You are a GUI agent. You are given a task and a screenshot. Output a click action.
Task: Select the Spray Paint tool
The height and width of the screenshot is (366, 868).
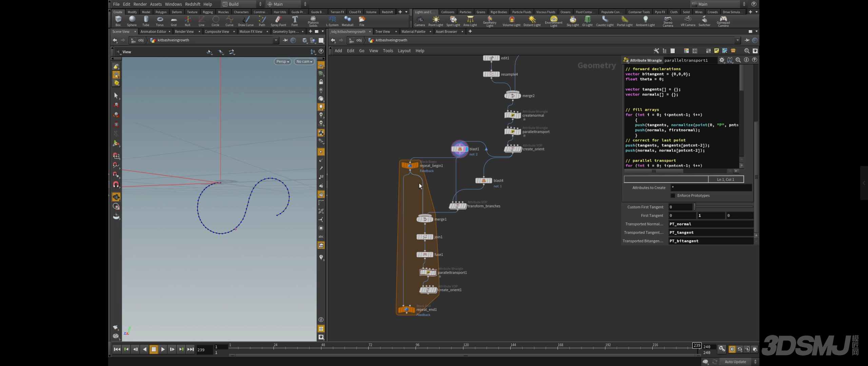pos(278,21)
